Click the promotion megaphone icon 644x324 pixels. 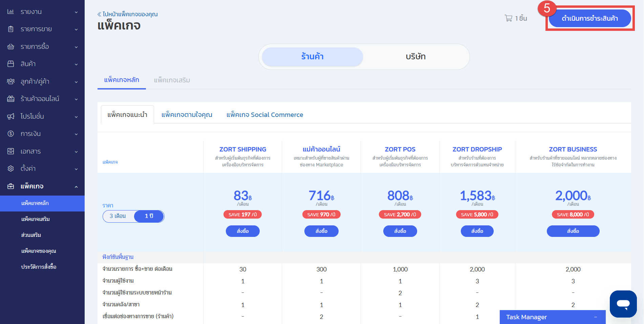pos(11,116)
